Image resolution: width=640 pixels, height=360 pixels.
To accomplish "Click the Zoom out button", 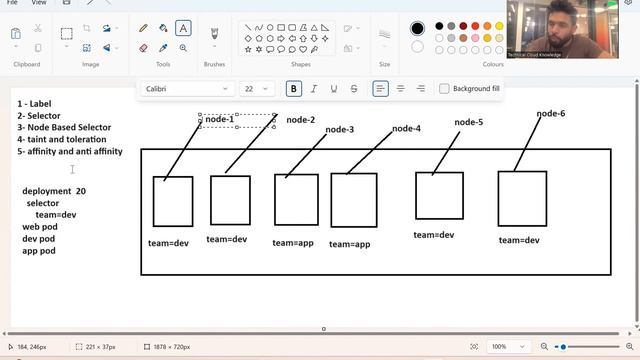I will click(544, 347).
